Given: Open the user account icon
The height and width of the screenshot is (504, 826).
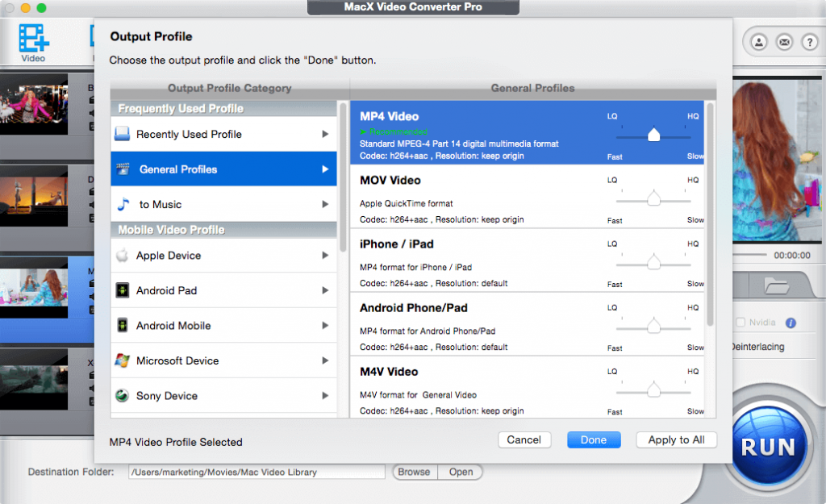Looking at the screenshot, I should pyautogui.click(x=758, y=42).
